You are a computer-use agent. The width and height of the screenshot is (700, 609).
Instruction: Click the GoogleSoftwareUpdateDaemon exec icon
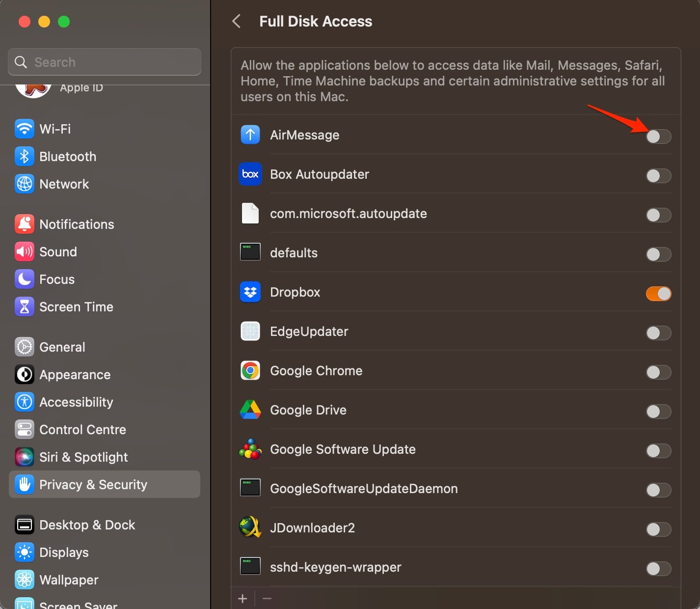[x=250, y=488]
